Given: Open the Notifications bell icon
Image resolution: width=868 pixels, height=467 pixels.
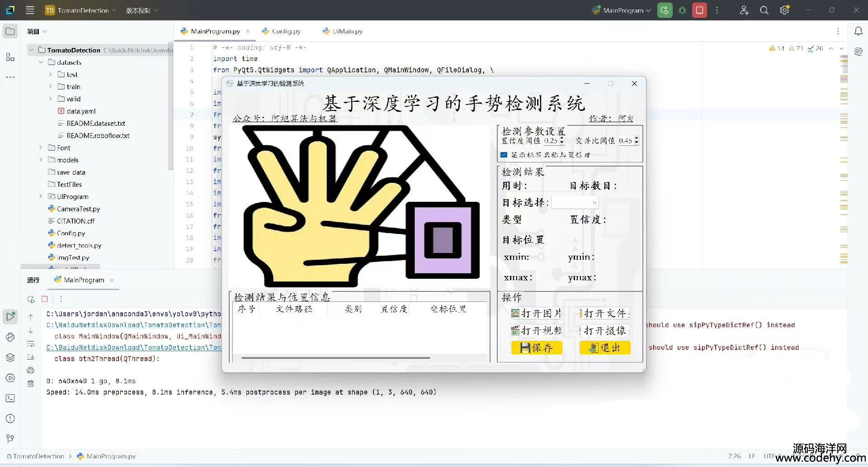Looking at the screenshot, I should (858, 31).
